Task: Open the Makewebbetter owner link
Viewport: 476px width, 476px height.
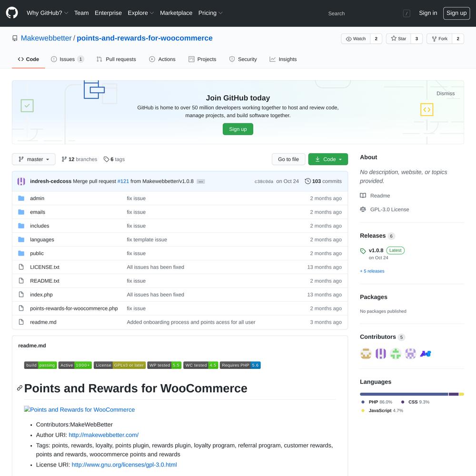Action: [46, 38]
